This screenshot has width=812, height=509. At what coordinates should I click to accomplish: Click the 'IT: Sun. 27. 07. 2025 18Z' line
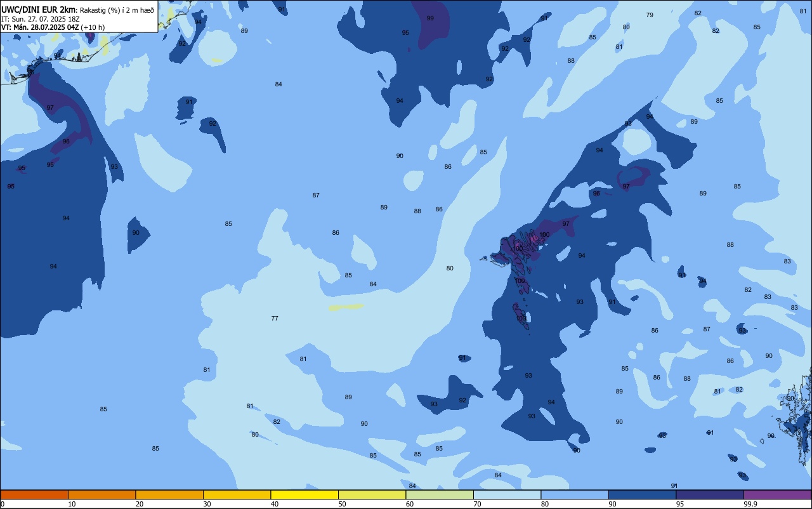click(x=40, y=19)
